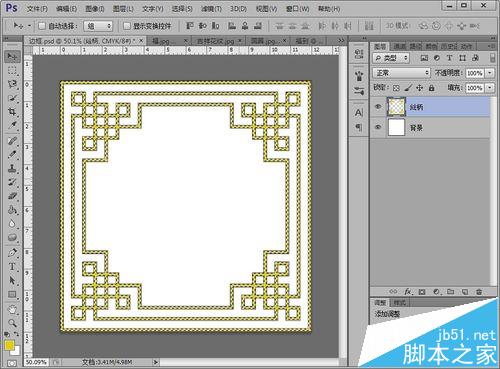Screen dimensions: 500x369
Task: Open the 图层(L) menu
Action: tap(123, 8)
